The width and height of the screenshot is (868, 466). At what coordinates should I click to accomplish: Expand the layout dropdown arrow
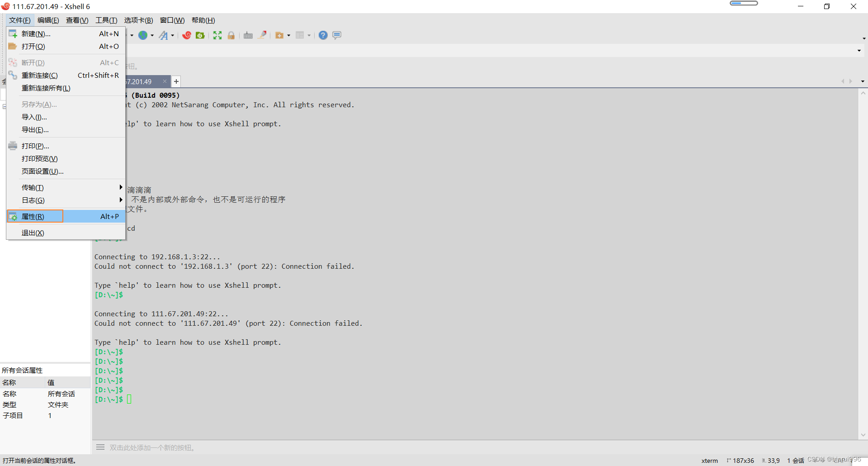coord(309,35)
